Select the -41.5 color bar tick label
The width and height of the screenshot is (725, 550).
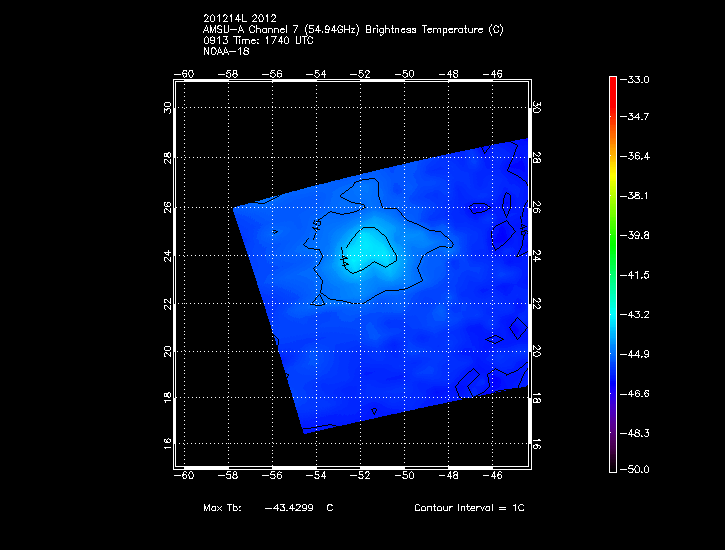pos(636,274)
